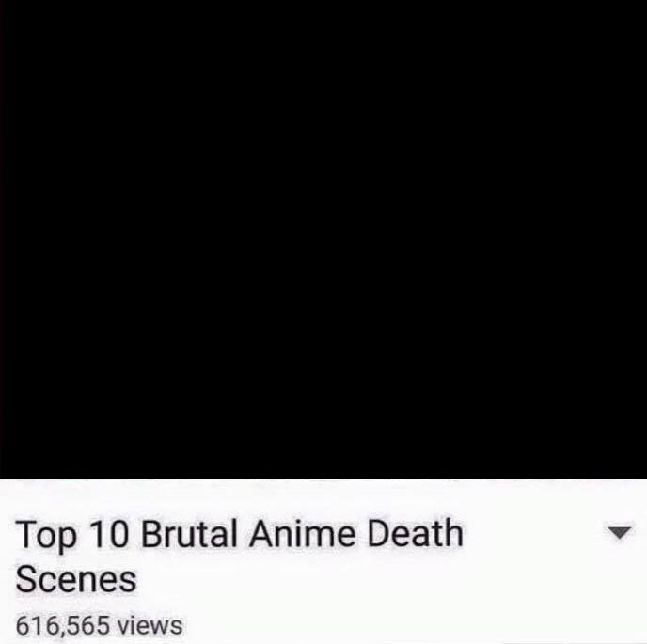The width and height of the screenshot is (647, 644).
Task: Tap the first line of video title
Action: tap(239, 534)
